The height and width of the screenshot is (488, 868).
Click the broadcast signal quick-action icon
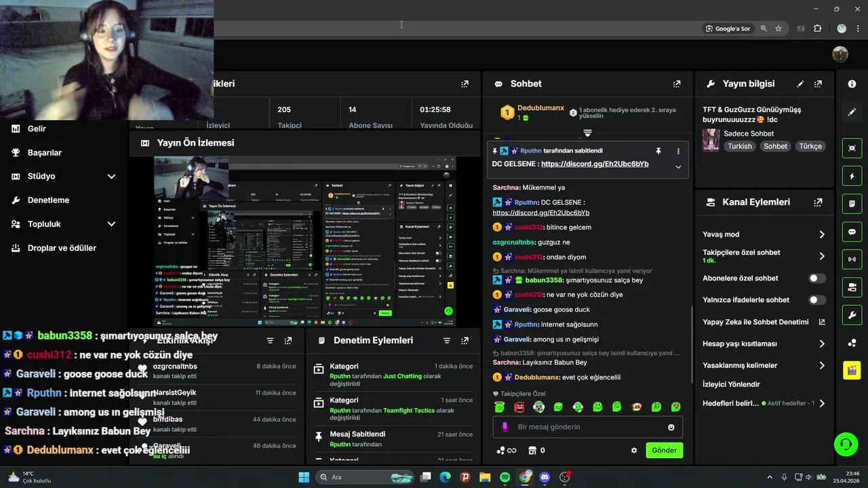852,260
